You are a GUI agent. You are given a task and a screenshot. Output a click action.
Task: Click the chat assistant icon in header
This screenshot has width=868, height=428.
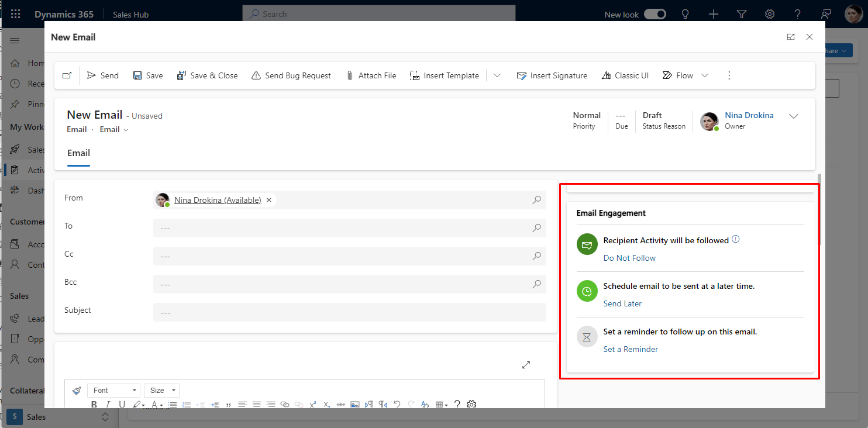[826, 14]
